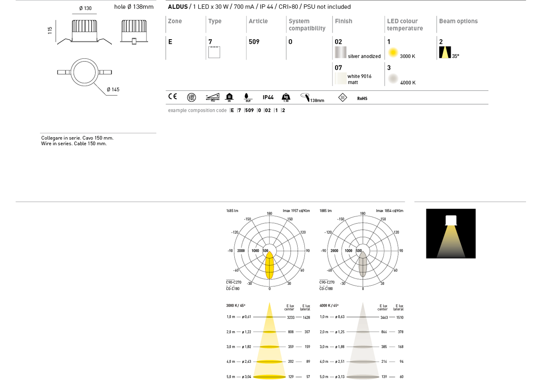Click the LED colour temperature header
542x392 pixels.
click(x=405, y=25)
